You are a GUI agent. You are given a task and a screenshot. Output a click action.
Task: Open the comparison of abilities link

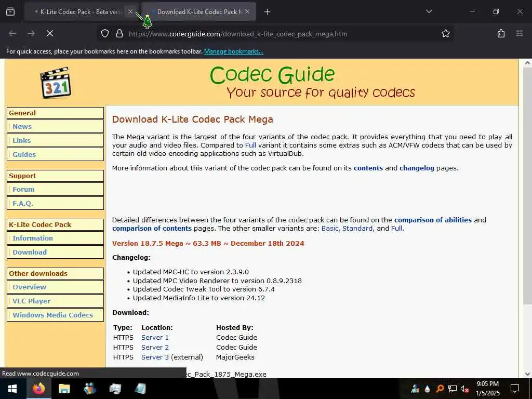pos(433,220)
